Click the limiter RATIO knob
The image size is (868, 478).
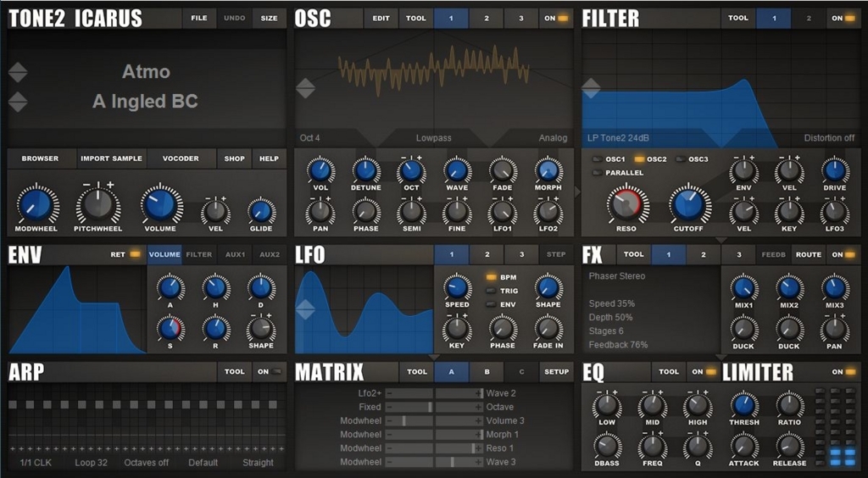point(789,404)
